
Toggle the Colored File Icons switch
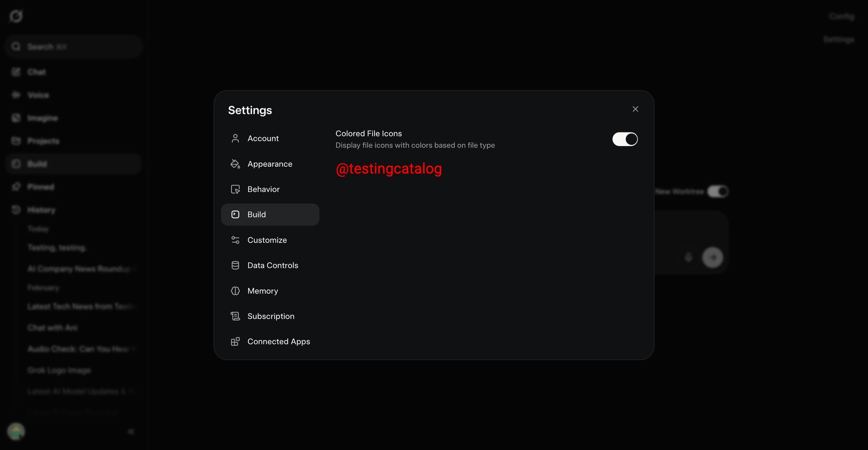point(625,139)
